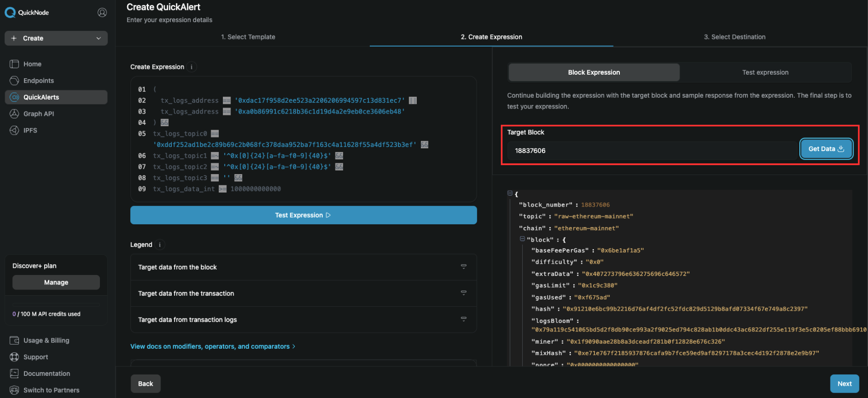The image size is (868, 398).
Task: Expand 'Target data from the transaction' legend
Action: point(303,294)
